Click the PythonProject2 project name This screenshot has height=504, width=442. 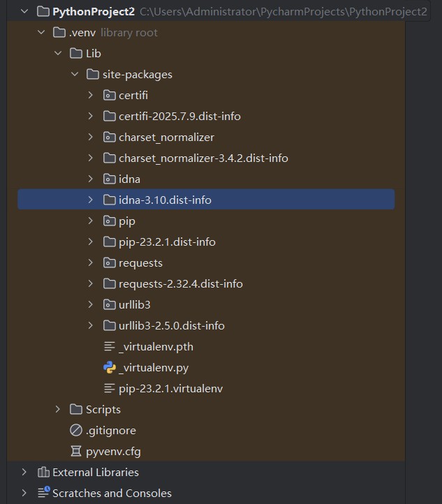point(94,12)
